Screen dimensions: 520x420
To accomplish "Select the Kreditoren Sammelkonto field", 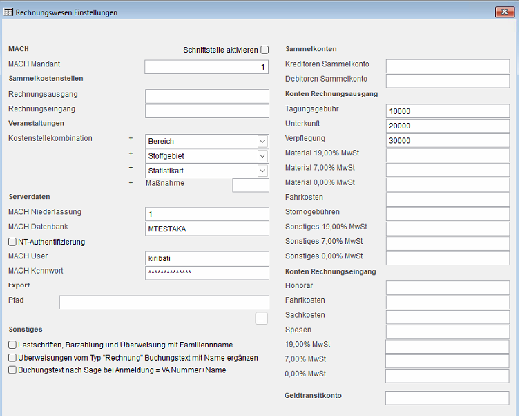I will coord(447,66).
